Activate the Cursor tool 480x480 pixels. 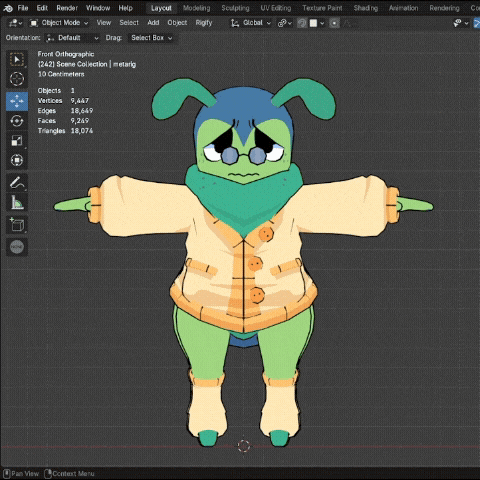pyautogui.click(x=17, y=79)
